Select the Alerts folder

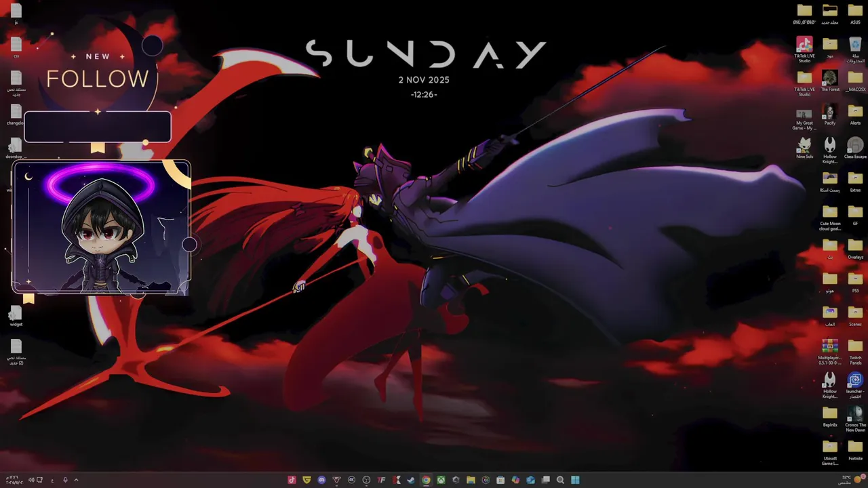click(x=855, y=114)
